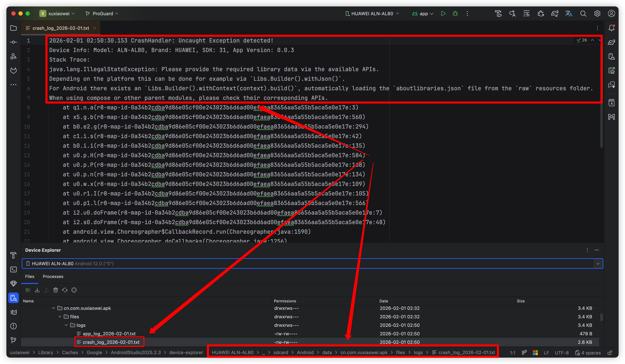This screenshot has width=625, height=364.
Task: Select the crash_log_2026-02-01.txt editor tab
Action: tap(61, 28)
